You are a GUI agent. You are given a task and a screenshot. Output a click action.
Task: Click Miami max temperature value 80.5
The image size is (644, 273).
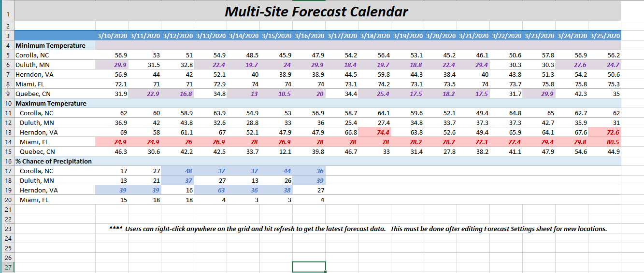[612, 142]
